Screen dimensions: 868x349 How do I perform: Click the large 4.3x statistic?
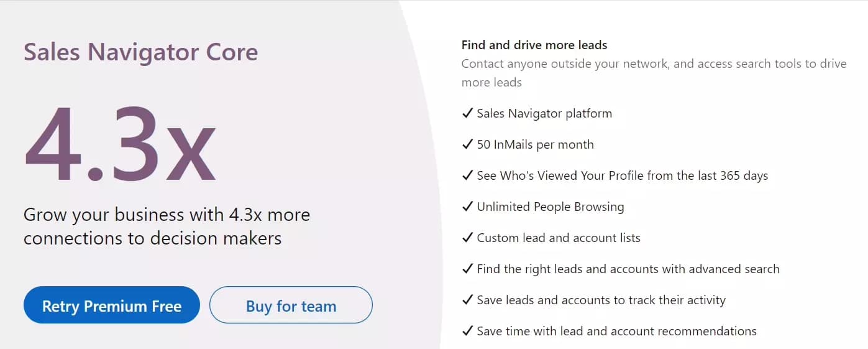coord(120,144)
